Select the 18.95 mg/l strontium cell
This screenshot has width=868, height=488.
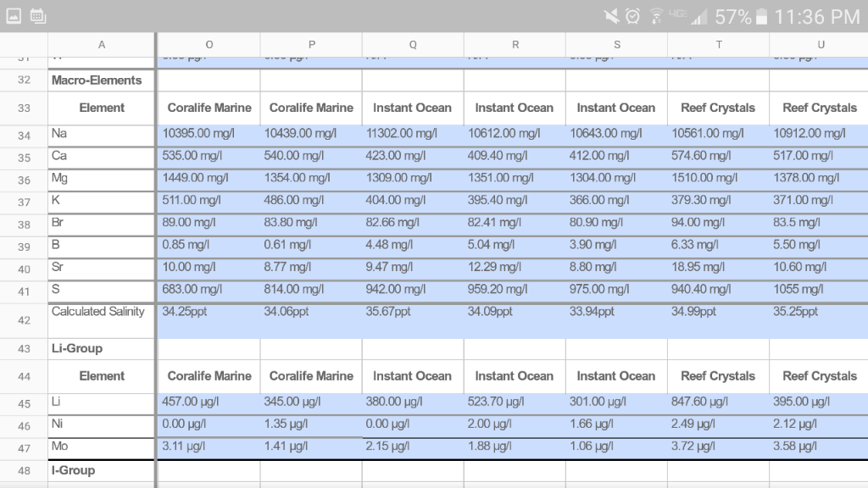(x=719, y=269)
